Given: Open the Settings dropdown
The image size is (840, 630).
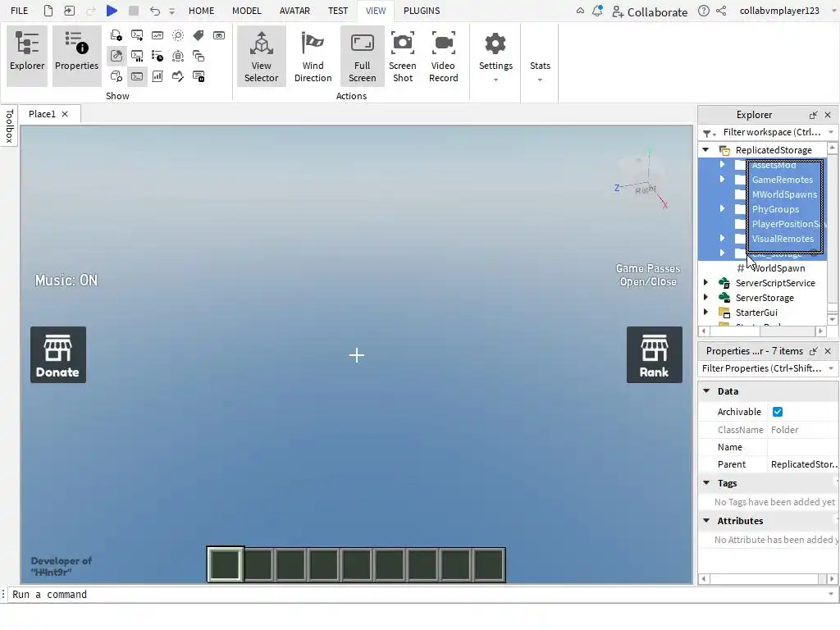Looking at the screenshot, I should point(495,56).
